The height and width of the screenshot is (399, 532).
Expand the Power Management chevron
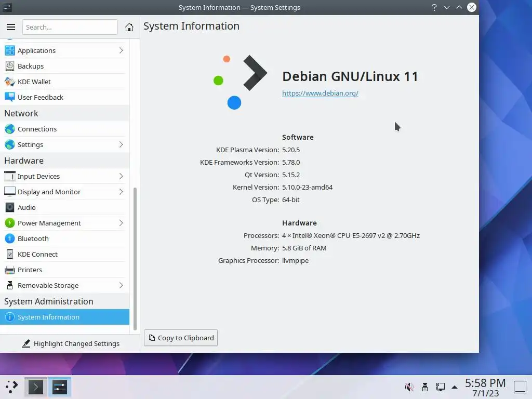(x=121, y=223)
